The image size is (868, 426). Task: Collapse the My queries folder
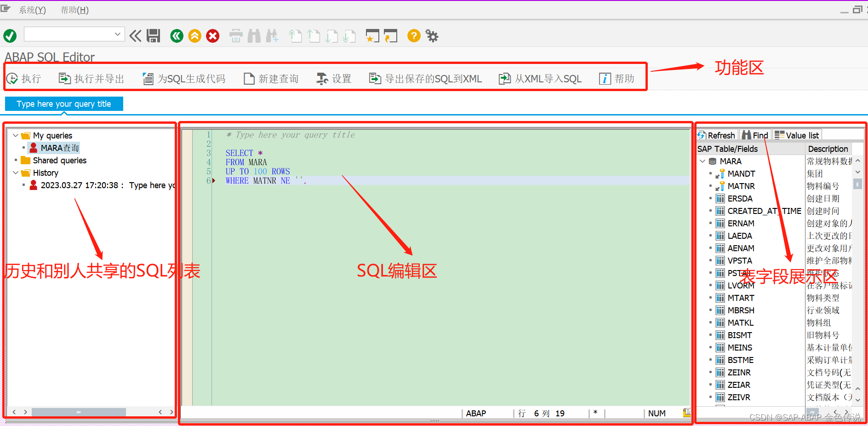click(16, 135)
